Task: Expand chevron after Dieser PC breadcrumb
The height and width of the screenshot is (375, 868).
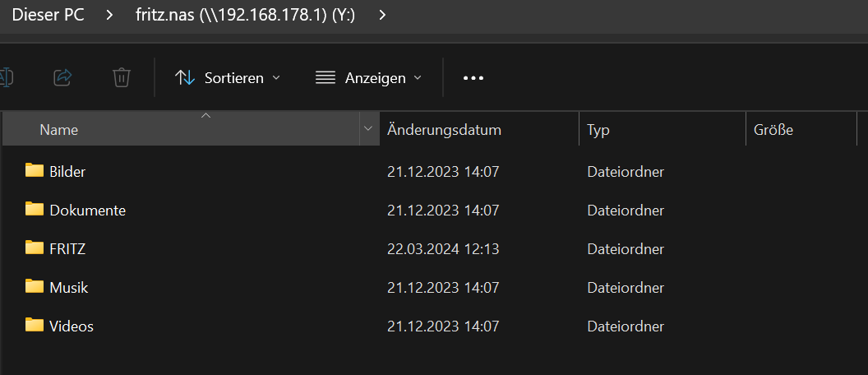Action: pyautogui.click(x=110, y=15)
